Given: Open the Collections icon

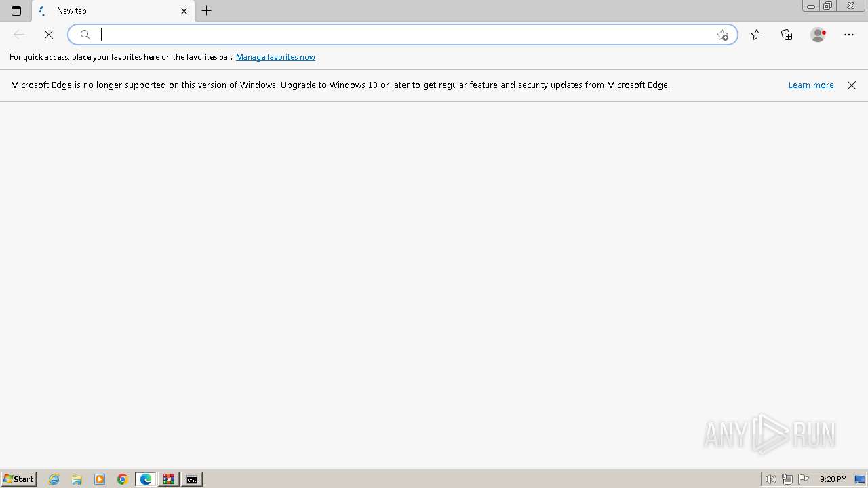Looking at the screenshot, I should pyautogui.click(x=787, y=35).
